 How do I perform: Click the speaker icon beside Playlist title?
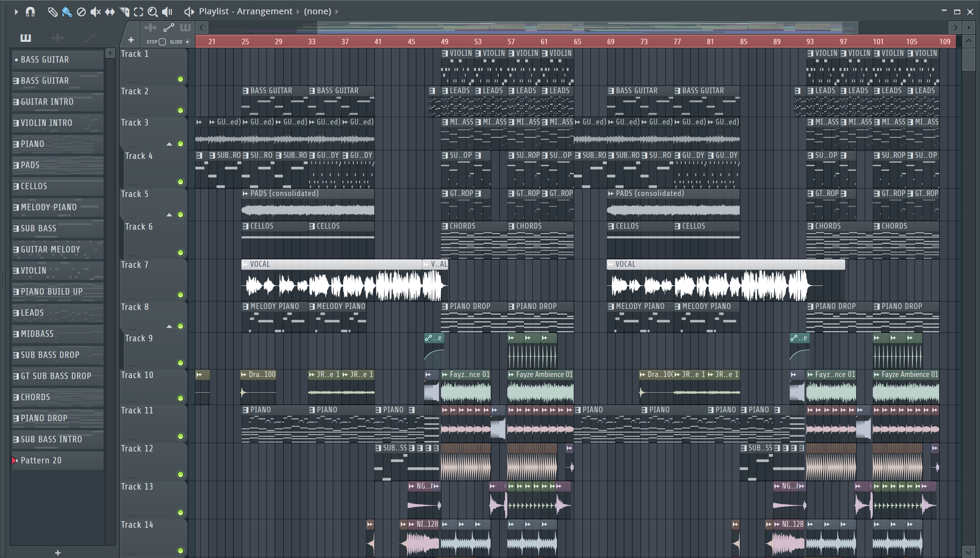[x=189, y=12]
